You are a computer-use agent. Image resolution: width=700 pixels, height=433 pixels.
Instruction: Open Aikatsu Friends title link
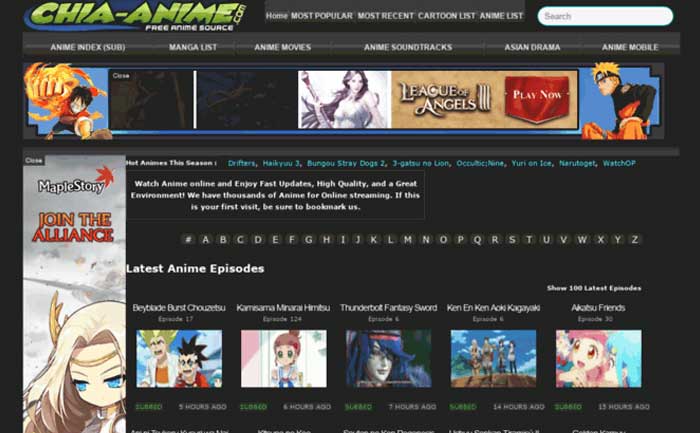[598, 308]
